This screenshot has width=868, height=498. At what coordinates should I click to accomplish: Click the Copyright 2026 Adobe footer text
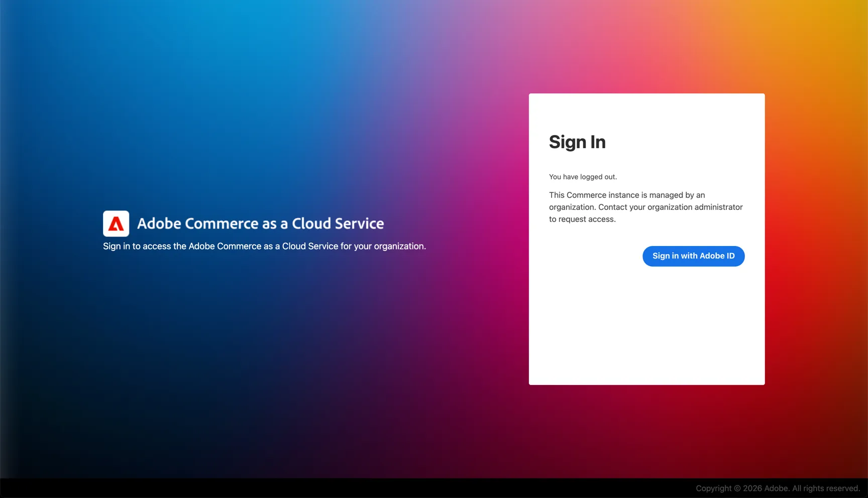778,488
